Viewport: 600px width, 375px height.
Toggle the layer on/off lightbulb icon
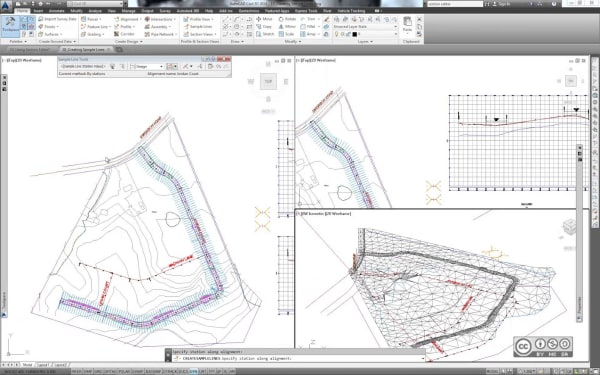(336, 34)
